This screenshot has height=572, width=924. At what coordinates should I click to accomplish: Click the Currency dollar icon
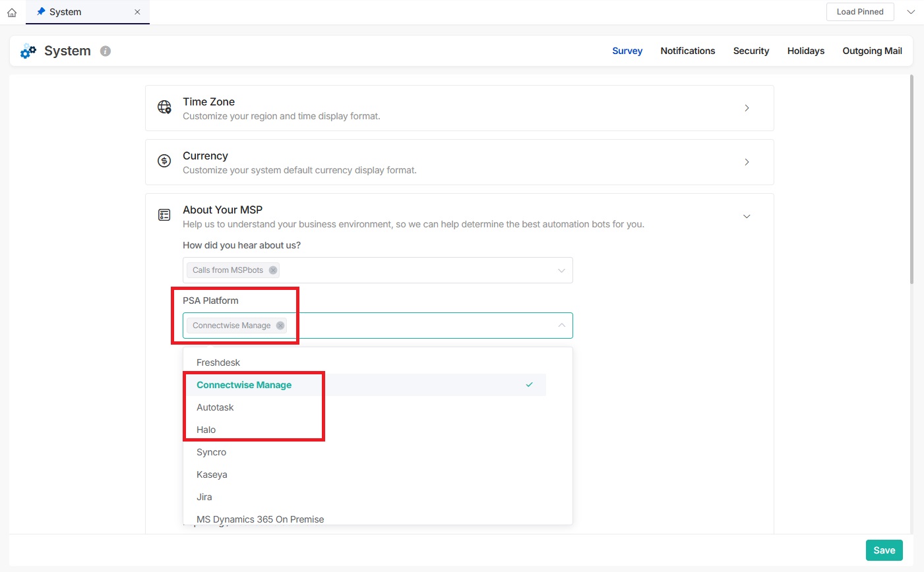[x=164, y=161]
